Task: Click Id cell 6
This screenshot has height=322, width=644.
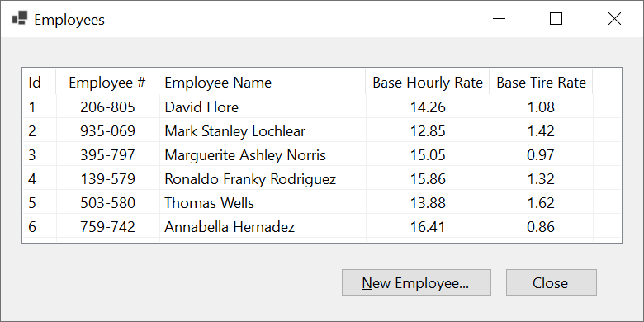Action: (32, 227)
